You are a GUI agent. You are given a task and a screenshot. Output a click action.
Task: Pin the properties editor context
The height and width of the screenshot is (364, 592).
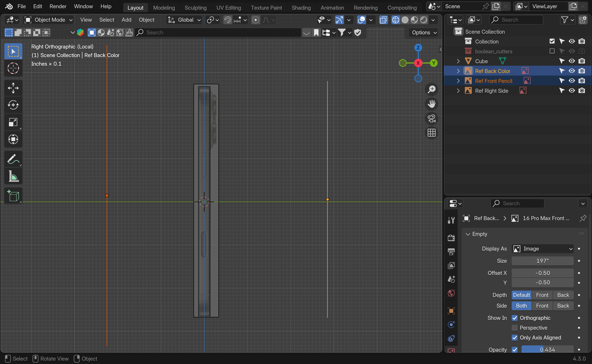[x=583, y=218]
